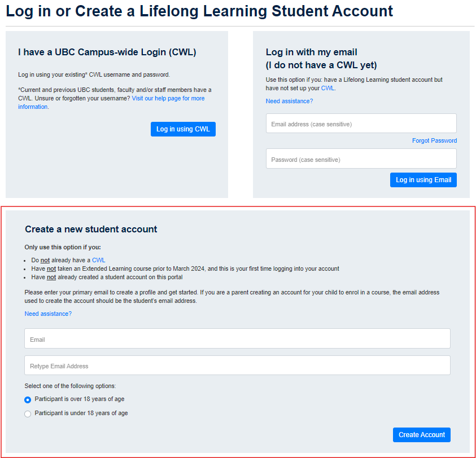
Task: Select "Participant is over 18 years of age"
Action: [x=28, y=399]
